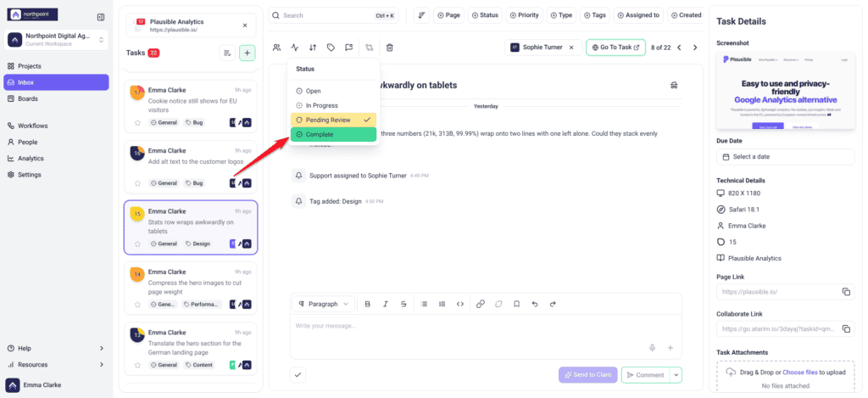This screenshot has width=868, height=398.
Task: Open Analytics in sidebar
Action: (x=56, y=159)
